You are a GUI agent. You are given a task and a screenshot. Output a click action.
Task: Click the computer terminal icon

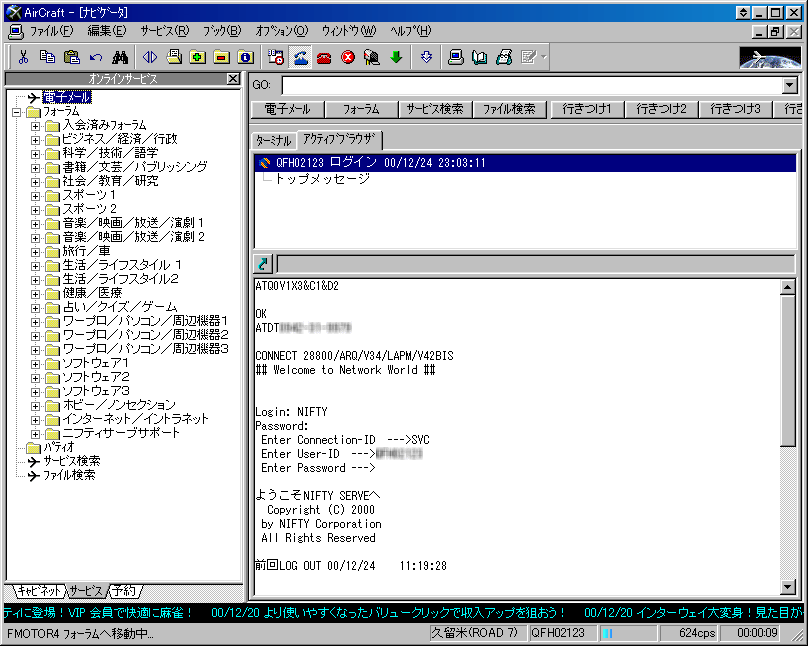(456, 57)
